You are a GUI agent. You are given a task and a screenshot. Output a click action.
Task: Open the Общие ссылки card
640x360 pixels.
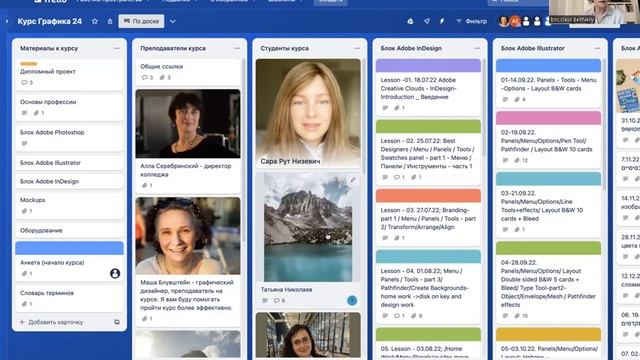(188, 72)
